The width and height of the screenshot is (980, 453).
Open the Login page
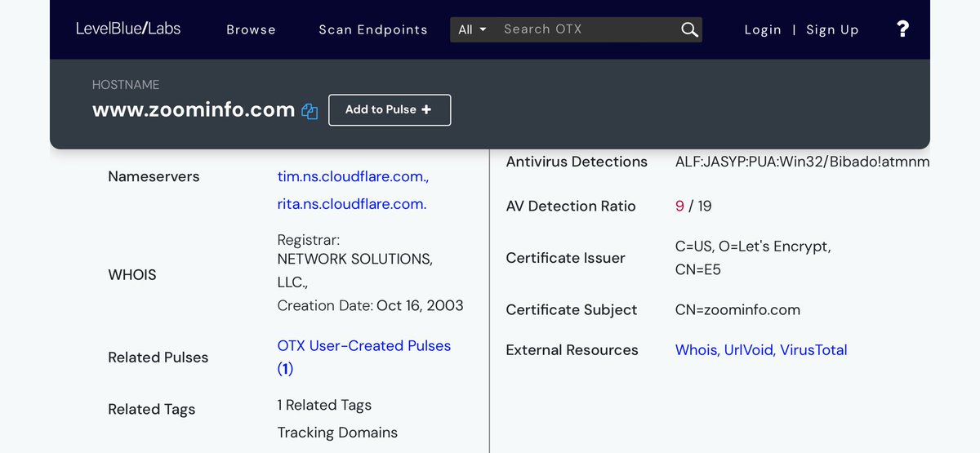coord(763,29)
